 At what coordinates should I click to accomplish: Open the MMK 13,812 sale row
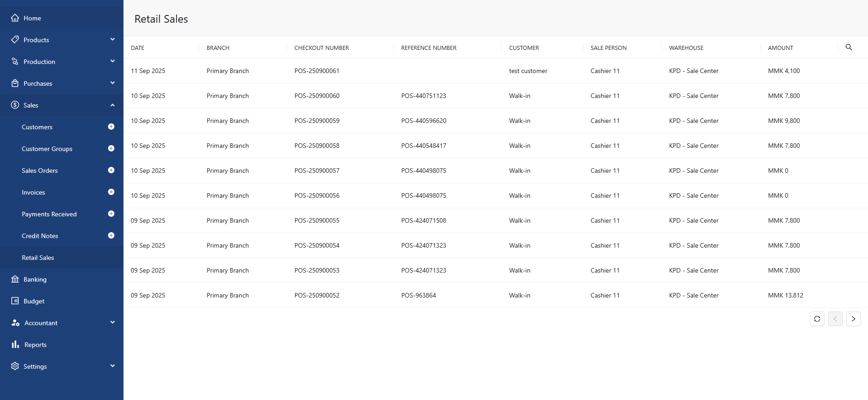click(x=785, y=295)
